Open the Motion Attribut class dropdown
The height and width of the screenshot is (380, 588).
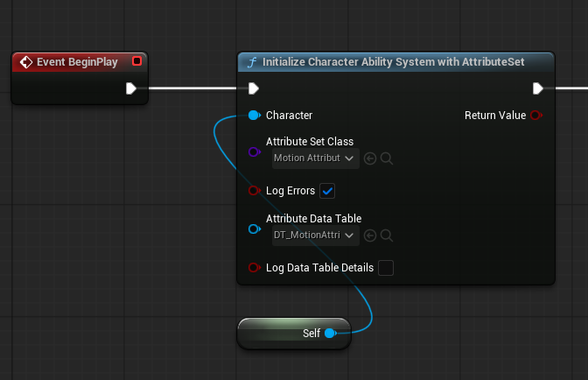(314, 158)
